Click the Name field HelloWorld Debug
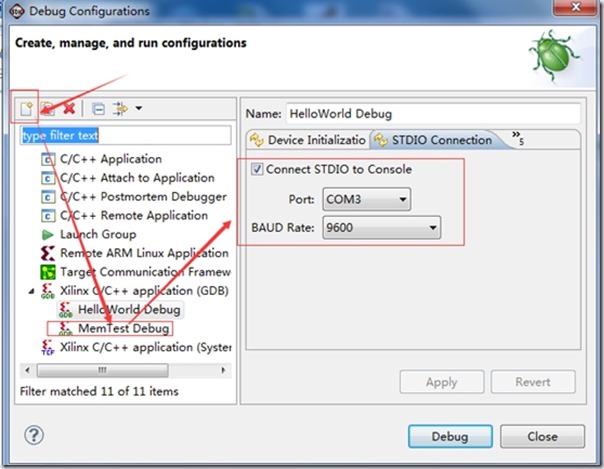 (x=433, y=114)
